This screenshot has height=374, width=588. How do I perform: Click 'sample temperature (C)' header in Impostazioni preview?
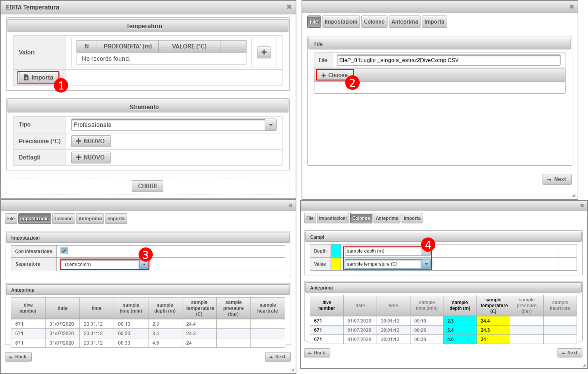point(199,308)
